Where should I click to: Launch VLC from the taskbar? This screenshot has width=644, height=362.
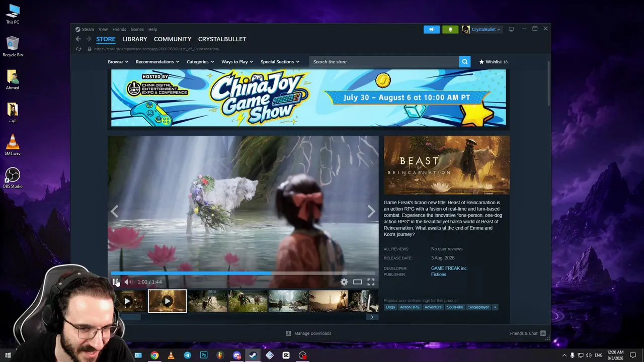(x=171, y=355)
